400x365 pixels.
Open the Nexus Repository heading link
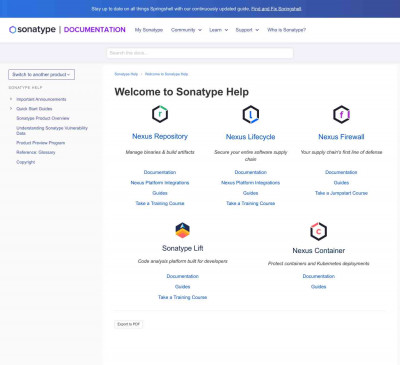click(160, 136)
